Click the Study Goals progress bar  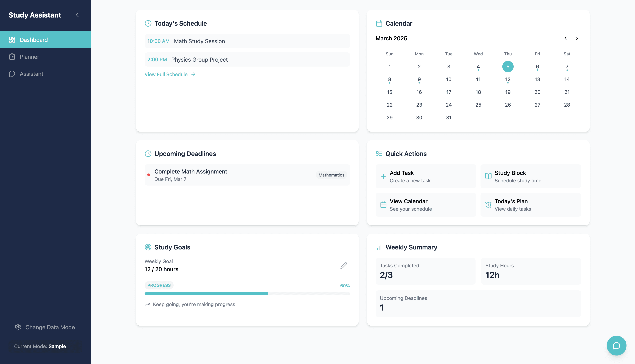point(247,294)
